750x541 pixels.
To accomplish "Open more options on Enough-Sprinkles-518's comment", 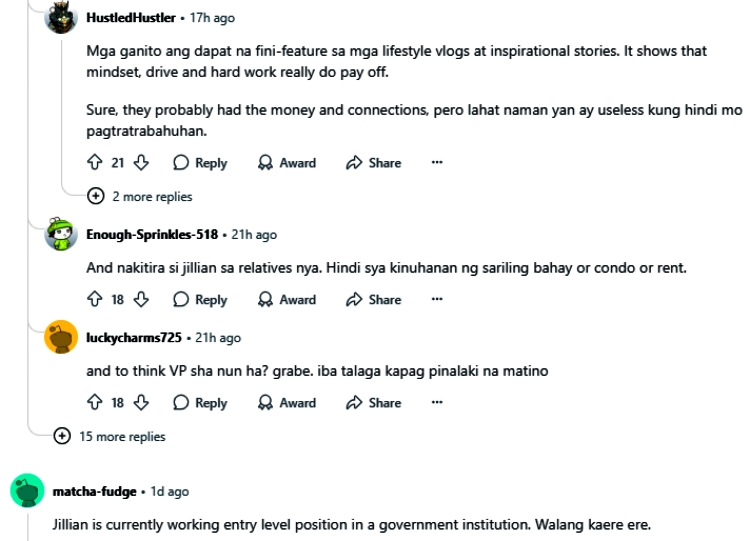I will tap(436, 299).
